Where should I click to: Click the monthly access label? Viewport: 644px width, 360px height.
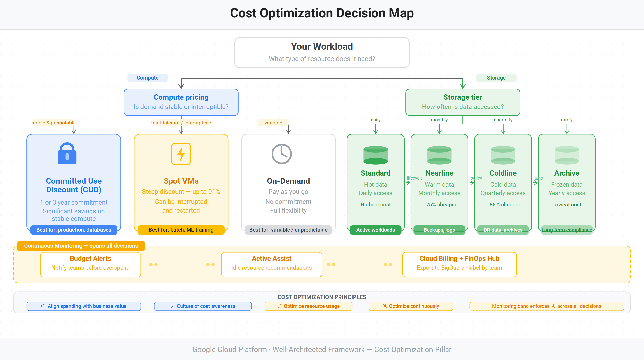[439, 120]
